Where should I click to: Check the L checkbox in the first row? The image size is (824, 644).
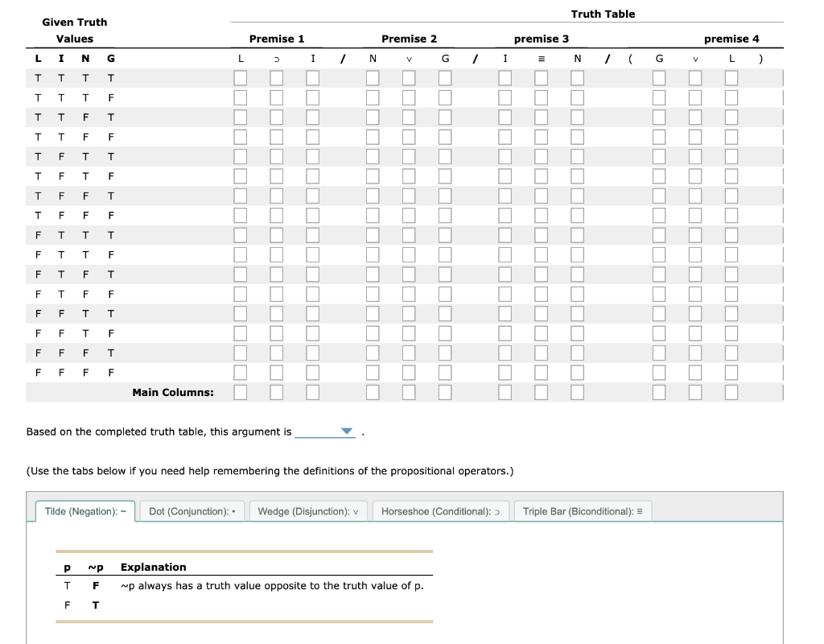[x=239, y=77]
